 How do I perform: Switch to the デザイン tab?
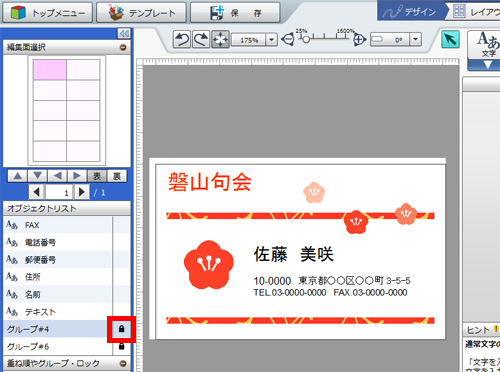pyautogui.click(x=412, y=12)
